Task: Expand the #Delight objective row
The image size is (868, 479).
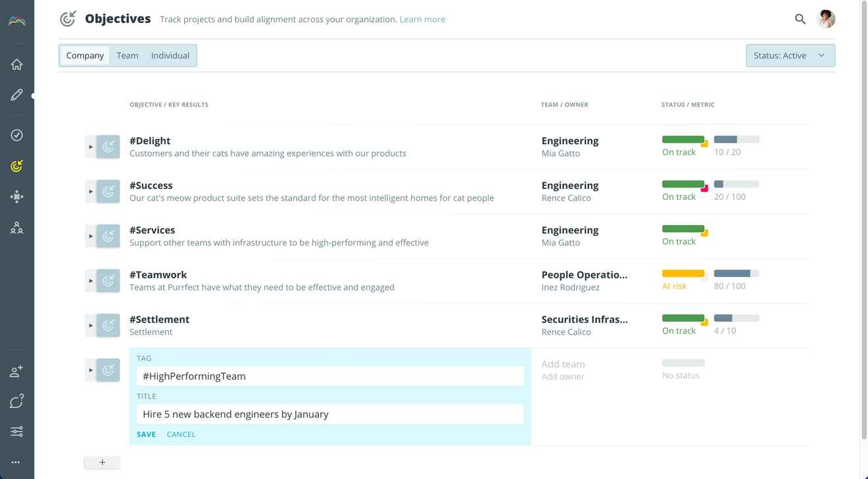Action: coord(91,147)
